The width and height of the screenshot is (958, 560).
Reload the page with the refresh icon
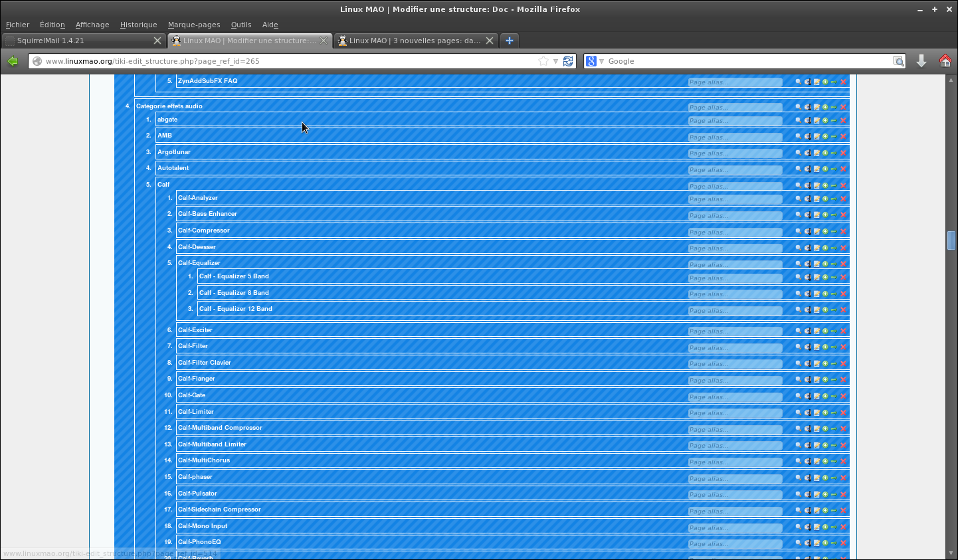pyautogui.click(x=568, y=61)
